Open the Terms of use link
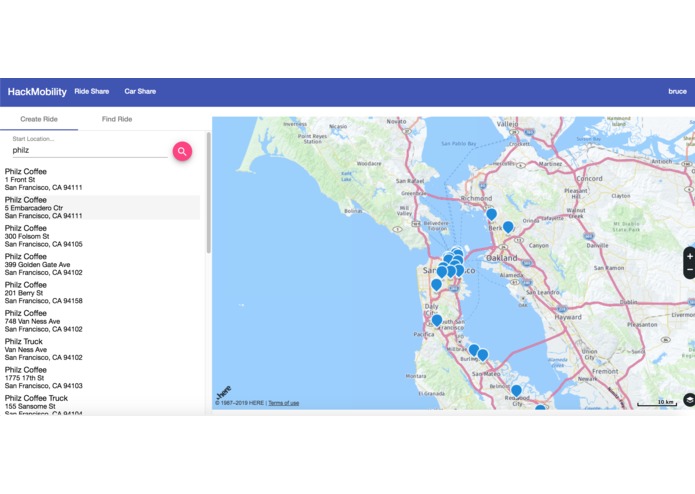 point(283,403)
